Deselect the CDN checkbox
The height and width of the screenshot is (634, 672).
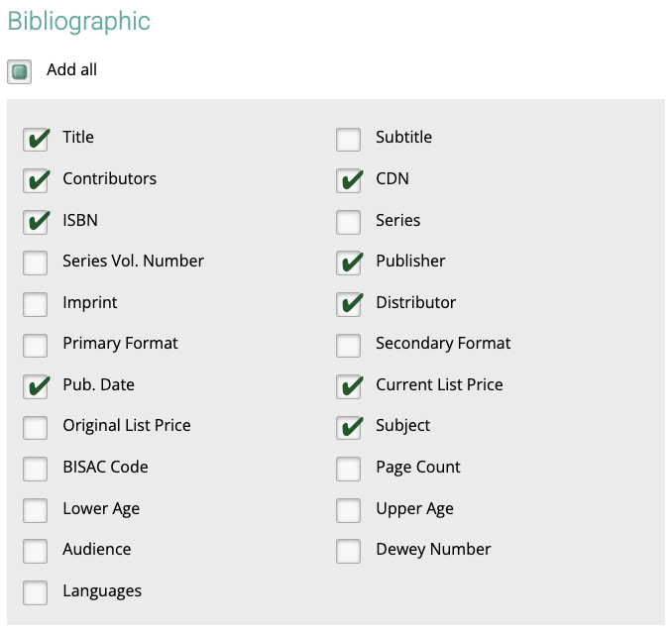348,180
